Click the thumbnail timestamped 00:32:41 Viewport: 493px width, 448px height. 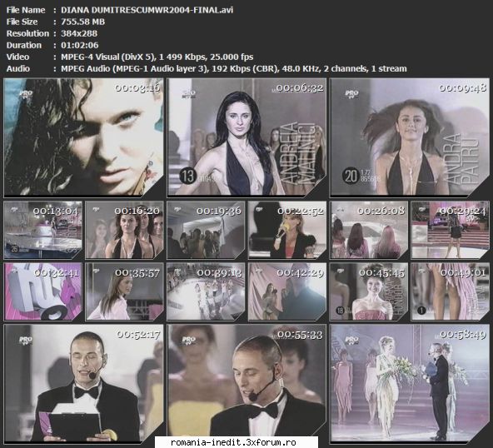click(x=42, y=291)
